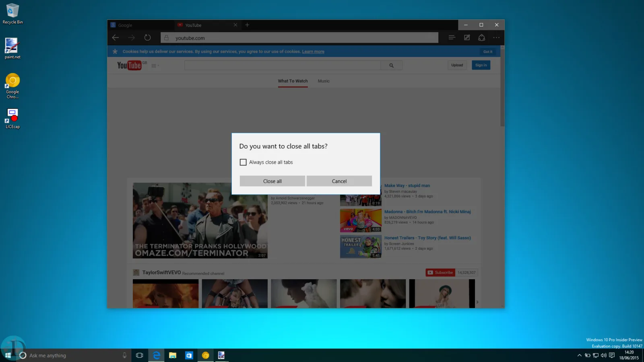The width and height of the screenshot is (644, 362).
Task: Open the TaylorSwiftVEVO channel link
Action: point(161,272)
